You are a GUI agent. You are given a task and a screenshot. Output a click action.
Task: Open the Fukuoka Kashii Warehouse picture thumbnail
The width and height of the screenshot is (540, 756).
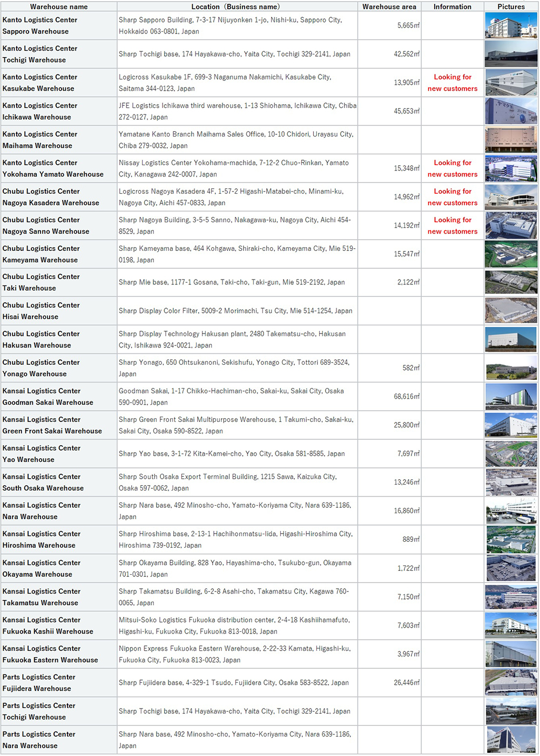pyautogui.click(x=511, y=625)
